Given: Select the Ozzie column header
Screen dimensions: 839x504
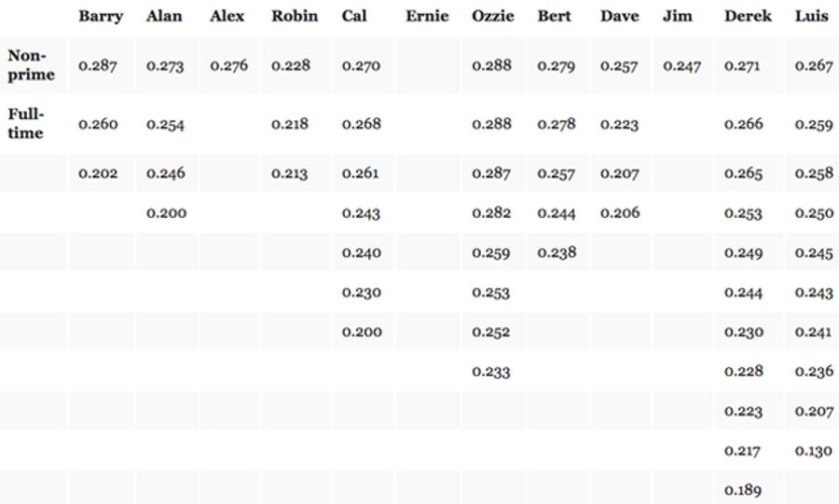Looking at the screenshot, I should [x=493, y=16].
